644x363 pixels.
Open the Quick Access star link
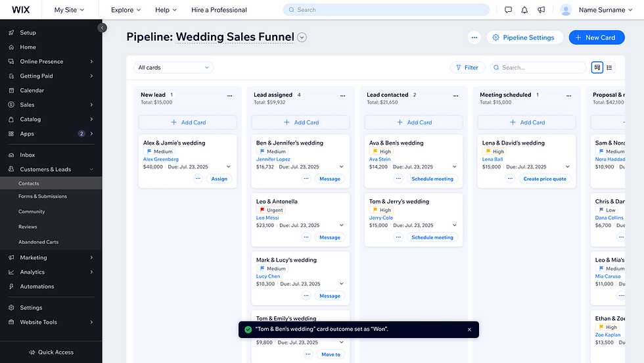point(51,352)
